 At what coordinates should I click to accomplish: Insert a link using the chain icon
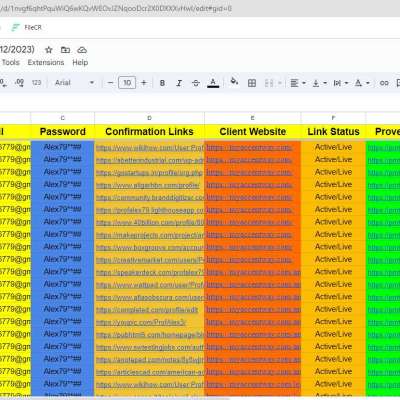point(384,83)
